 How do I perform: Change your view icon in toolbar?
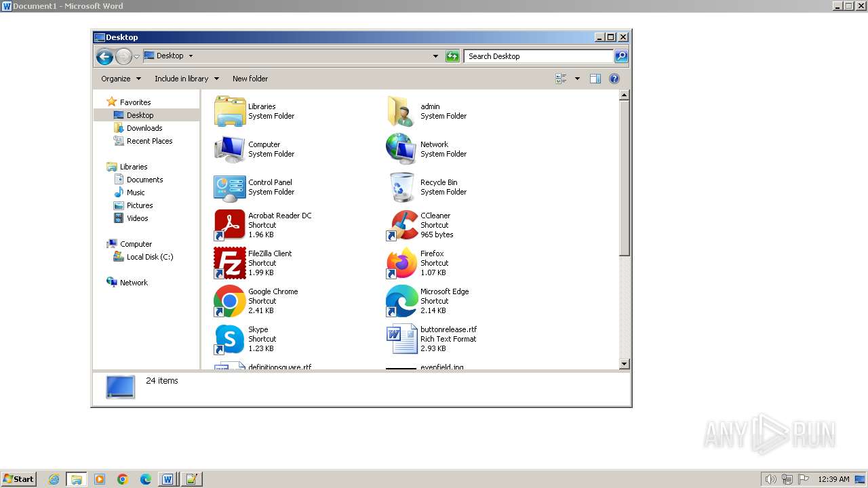561,79
